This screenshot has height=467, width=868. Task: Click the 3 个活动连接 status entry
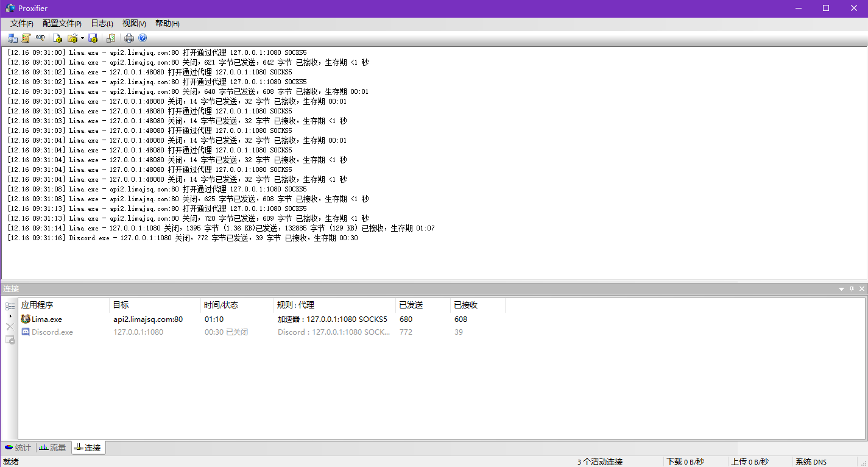(600, 462)
